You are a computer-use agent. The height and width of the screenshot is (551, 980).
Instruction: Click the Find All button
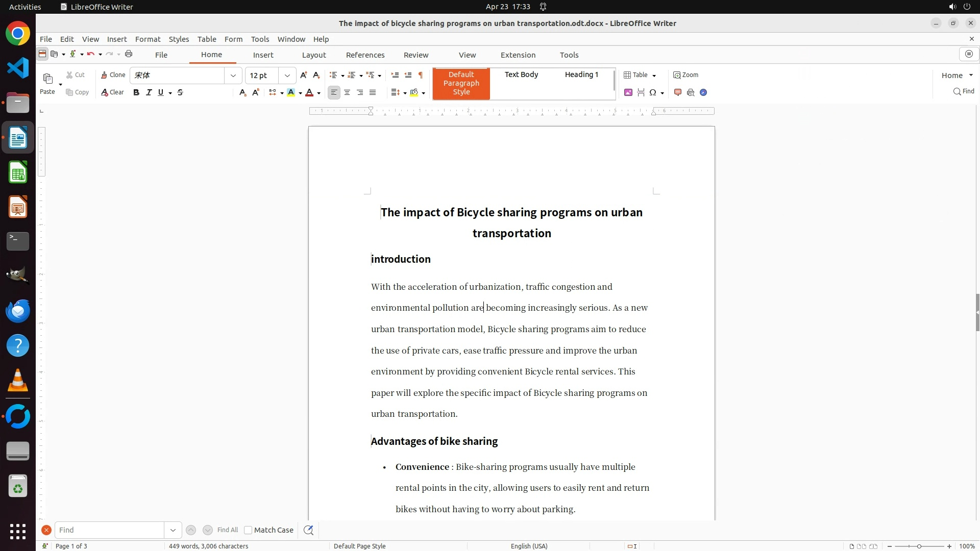tap(228, 530)
